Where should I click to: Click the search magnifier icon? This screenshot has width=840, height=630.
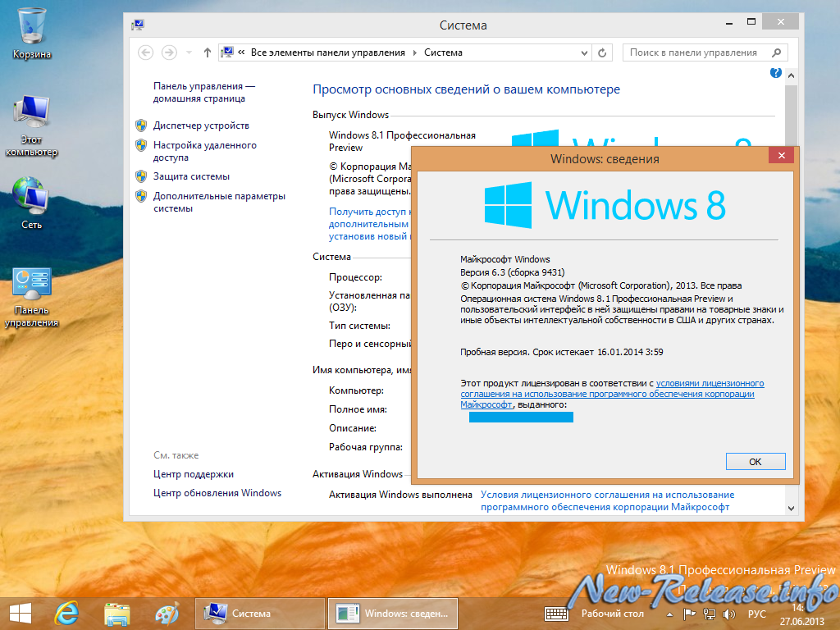pyautogui.click(x=776, y=52)
